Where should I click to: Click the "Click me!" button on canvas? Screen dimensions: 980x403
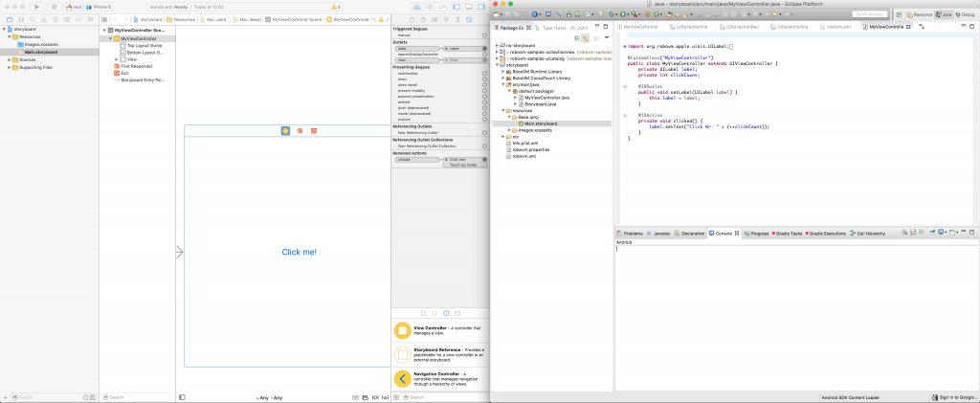(x=299, y=252)
